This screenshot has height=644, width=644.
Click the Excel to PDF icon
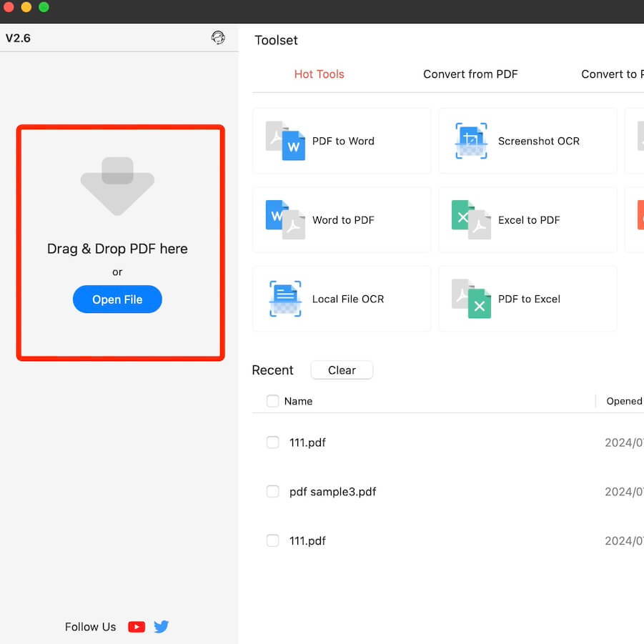(x=471, y=219)
